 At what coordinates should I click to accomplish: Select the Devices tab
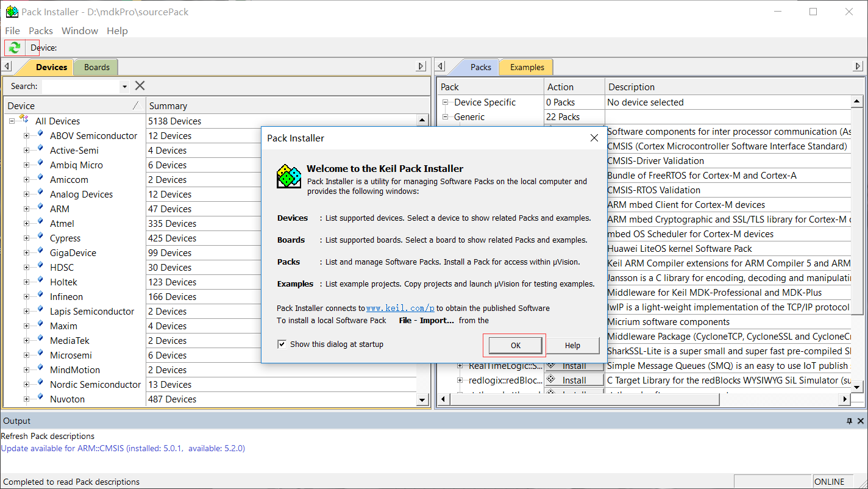[51, 67]
